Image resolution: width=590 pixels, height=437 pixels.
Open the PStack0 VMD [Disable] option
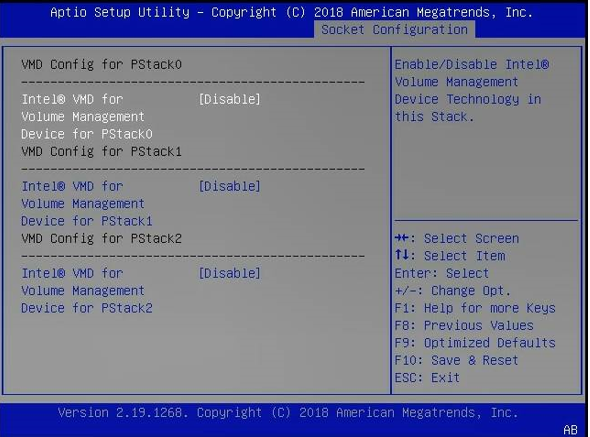(x=229, y=99)
